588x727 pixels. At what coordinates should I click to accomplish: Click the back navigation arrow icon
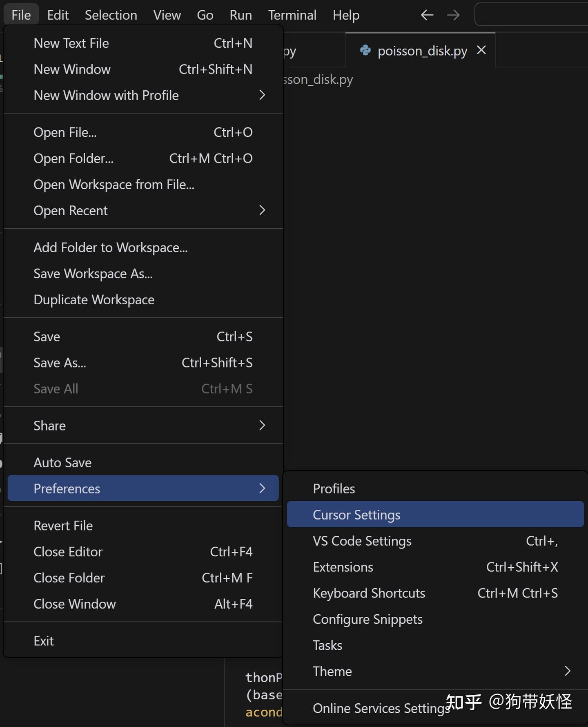pos(427,16)
